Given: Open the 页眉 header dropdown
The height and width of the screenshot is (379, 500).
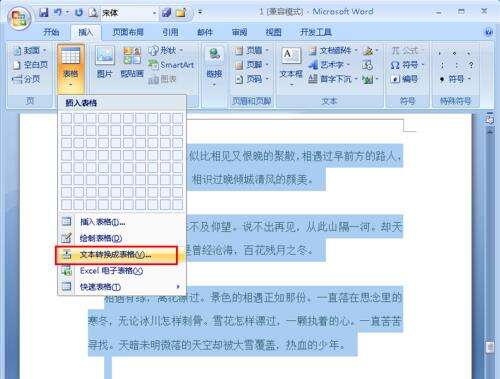Looking at the screenshot, I should click(x=252, y=50).
